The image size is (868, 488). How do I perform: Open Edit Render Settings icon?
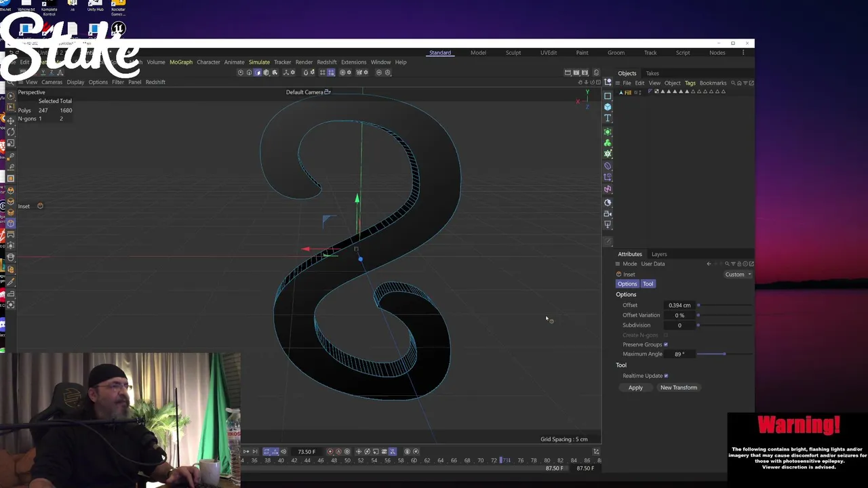[x=585, y=73]
